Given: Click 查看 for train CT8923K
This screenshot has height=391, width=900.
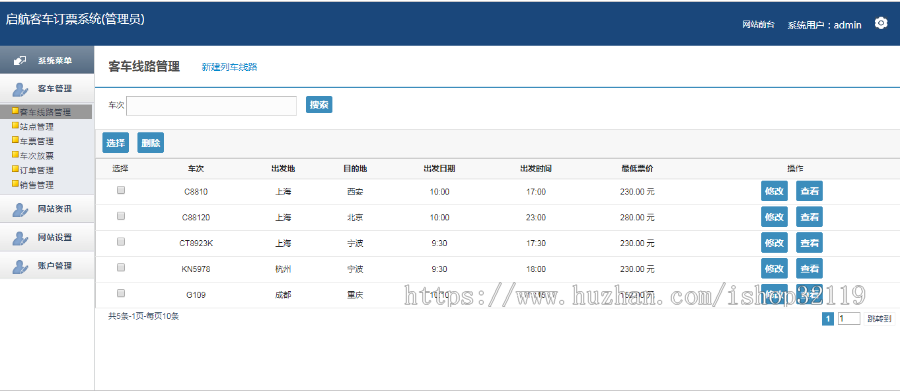Looking at the screenshot, I should click(x=809, y=243).
